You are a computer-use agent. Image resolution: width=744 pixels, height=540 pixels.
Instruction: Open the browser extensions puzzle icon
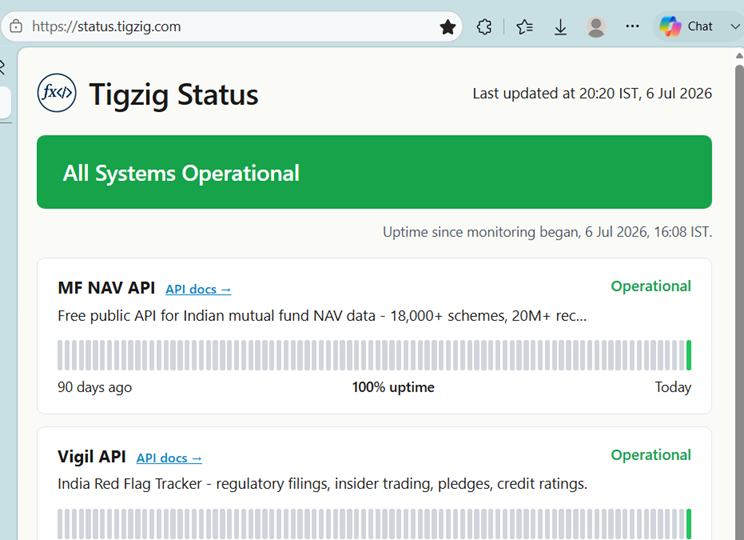pos(484,27)
